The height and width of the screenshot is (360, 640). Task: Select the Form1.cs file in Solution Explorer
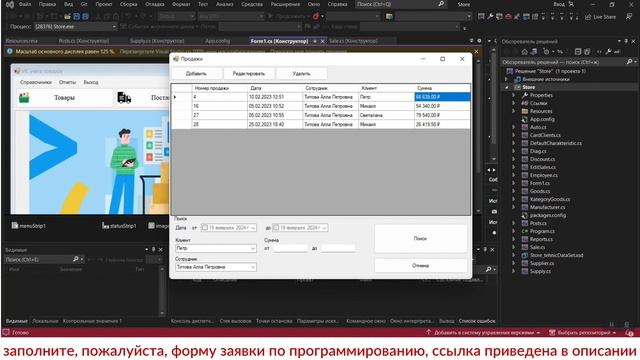tap(540, 183)
